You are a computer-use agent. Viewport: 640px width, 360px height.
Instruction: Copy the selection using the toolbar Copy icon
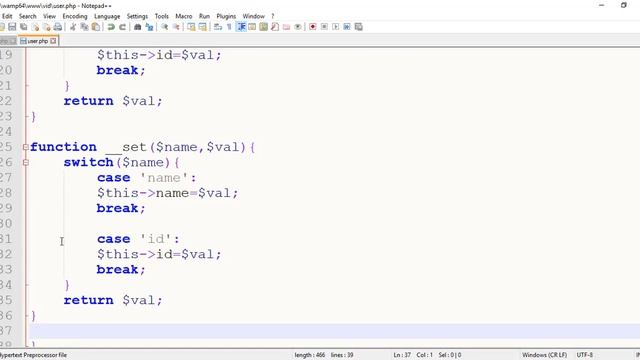point(84,27)
